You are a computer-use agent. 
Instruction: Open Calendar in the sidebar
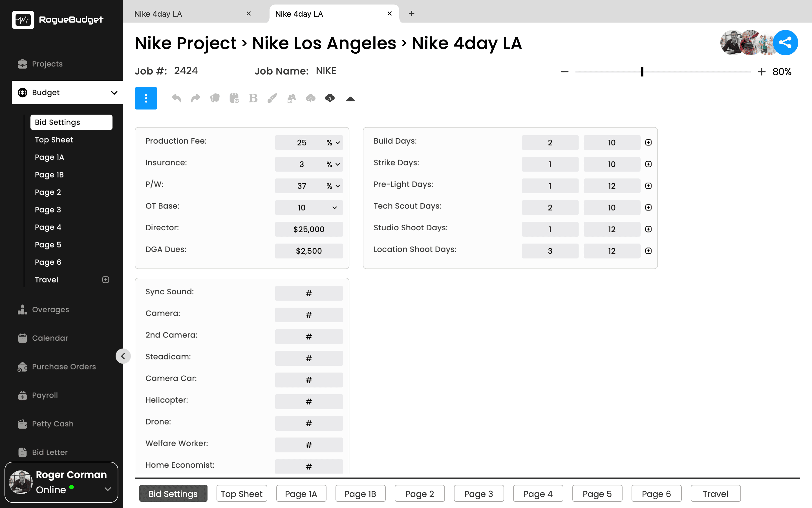tap(43, 338)
